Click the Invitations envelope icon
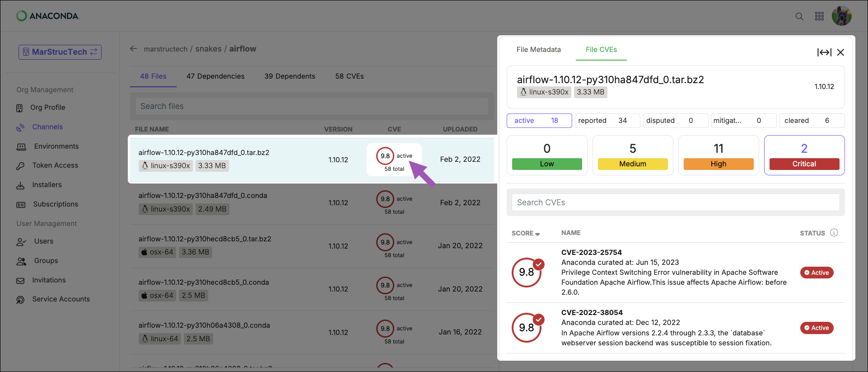868x372 pixels. coord(20,281)
